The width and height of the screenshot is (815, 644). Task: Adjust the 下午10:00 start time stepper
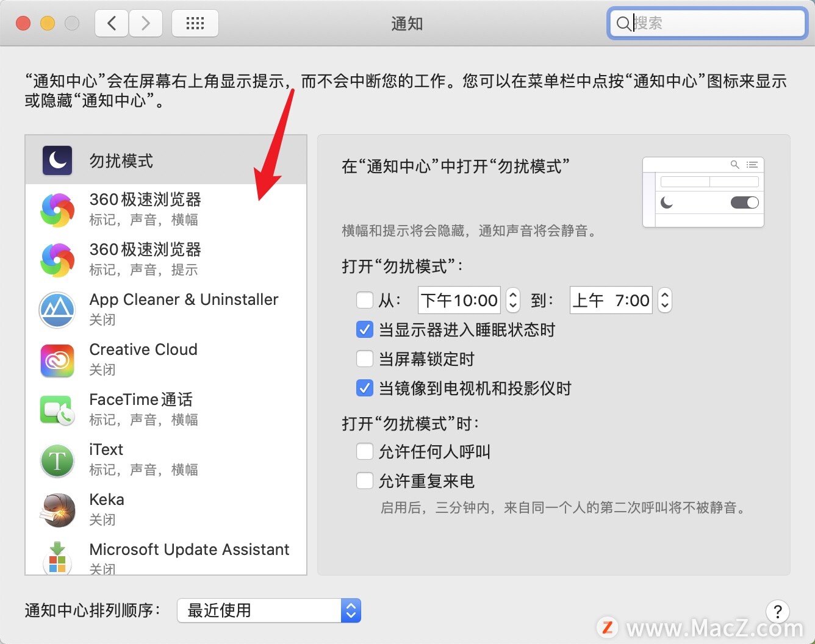513,300
